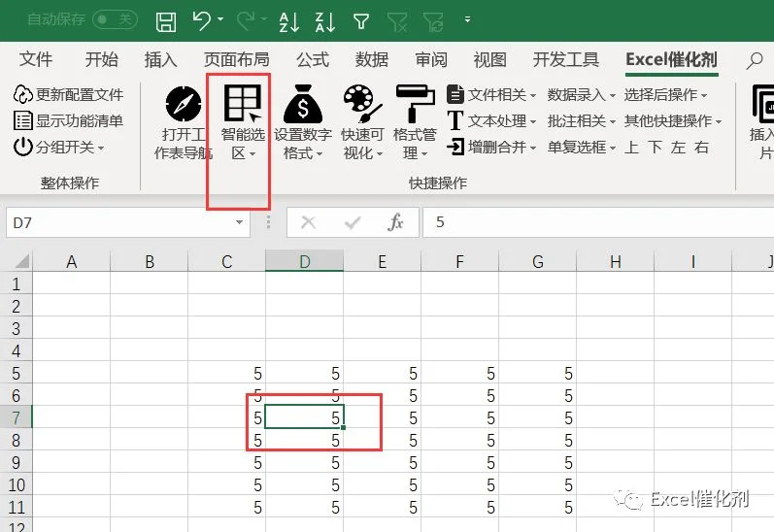Click the 下 direction button
774x532 pixels.
[x=656, y=147]
